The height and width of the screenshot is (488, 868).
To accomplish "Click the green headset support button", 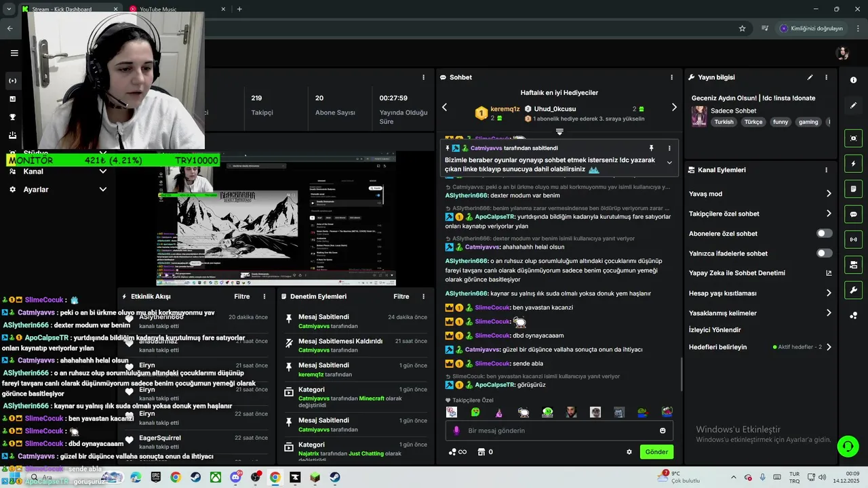I will tap(848, 446).
